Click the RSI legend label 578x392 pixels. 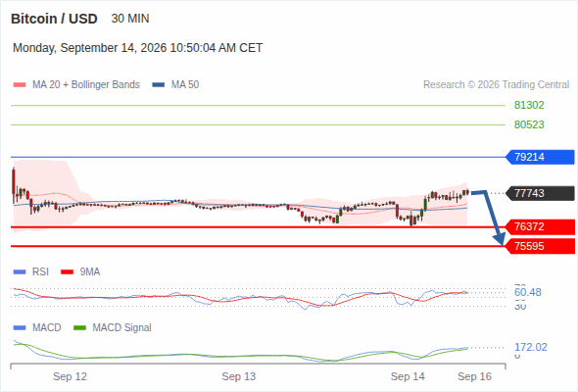[x=40, y=272]
